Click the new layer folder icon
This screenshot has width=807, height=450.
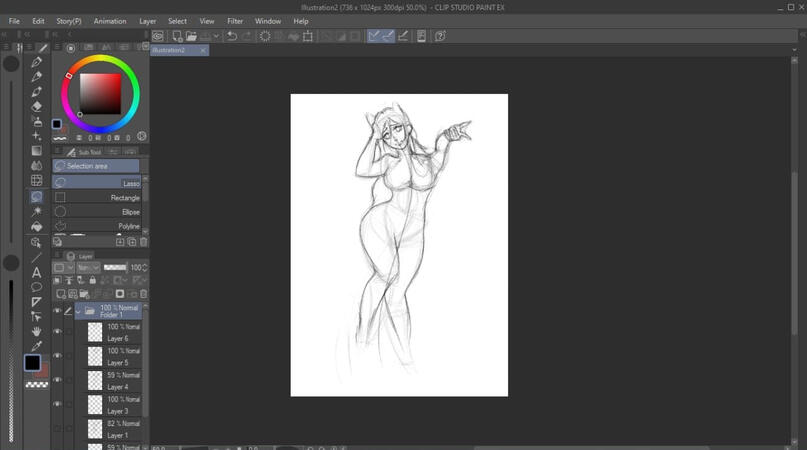tap(84, 294)
